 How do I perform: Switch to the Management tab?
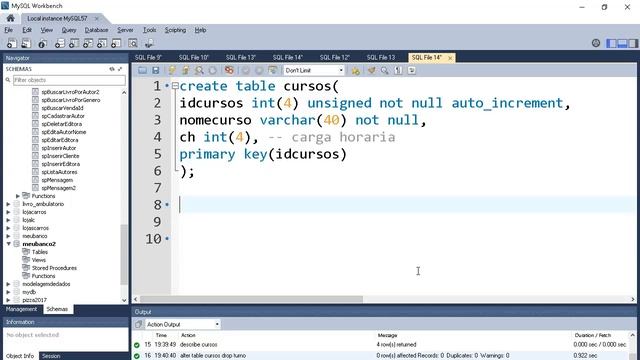21,309
